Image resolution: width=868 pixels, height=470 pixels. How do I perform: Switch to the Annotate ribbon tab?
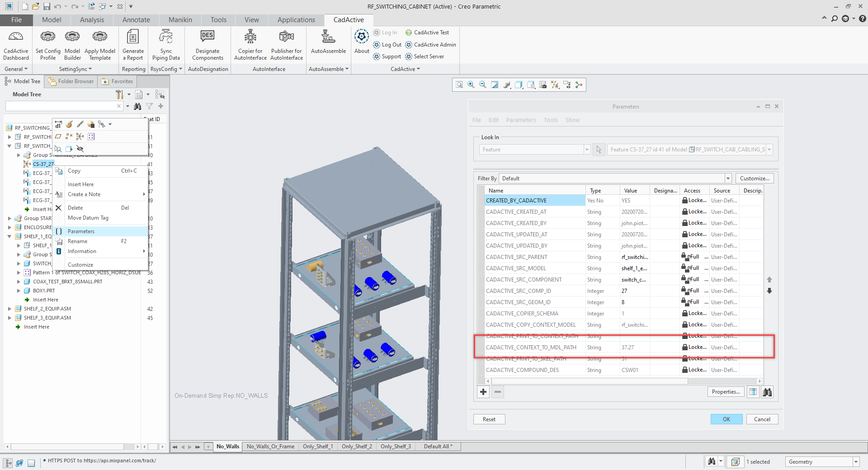[136, 20]
